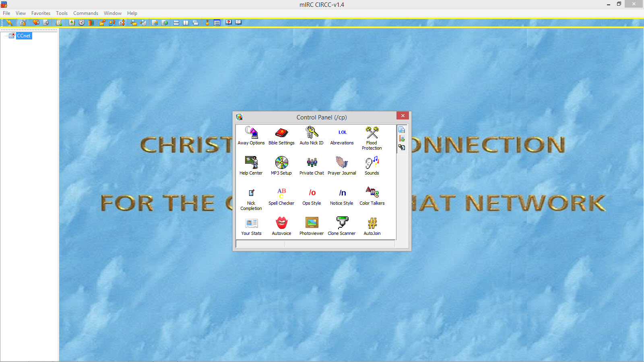The image size is (644, 362).
Task: Click the person-with-phone DCC chat toolbar icon
Action: tap(112, 23)
